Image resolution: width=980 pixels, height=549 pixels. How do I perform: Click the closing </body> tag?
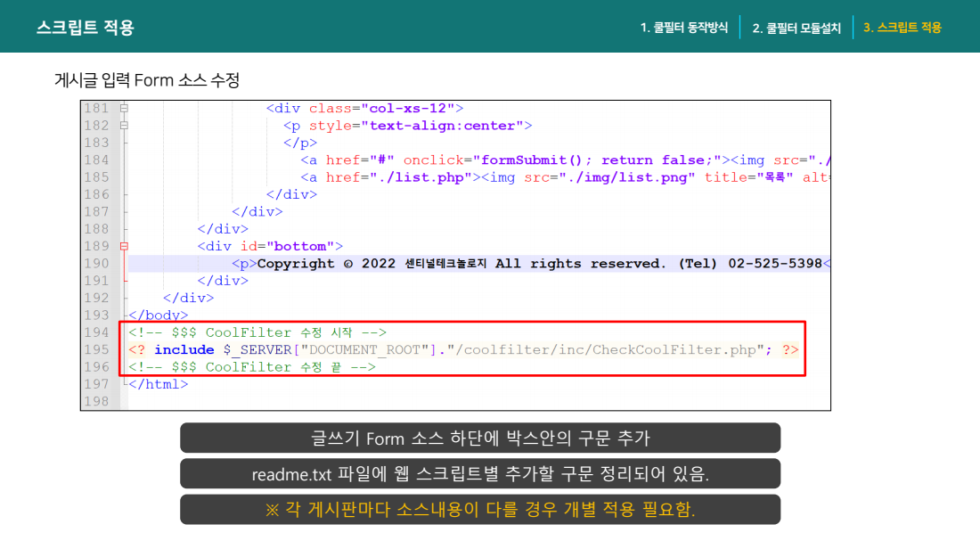click(158, 315)
